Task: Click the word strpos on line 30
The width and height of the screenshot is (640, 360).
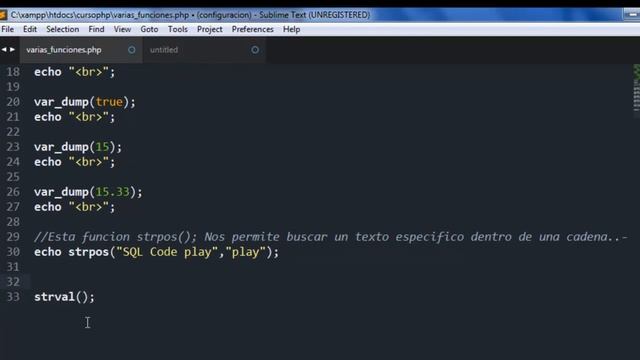Action: (88, 252)
